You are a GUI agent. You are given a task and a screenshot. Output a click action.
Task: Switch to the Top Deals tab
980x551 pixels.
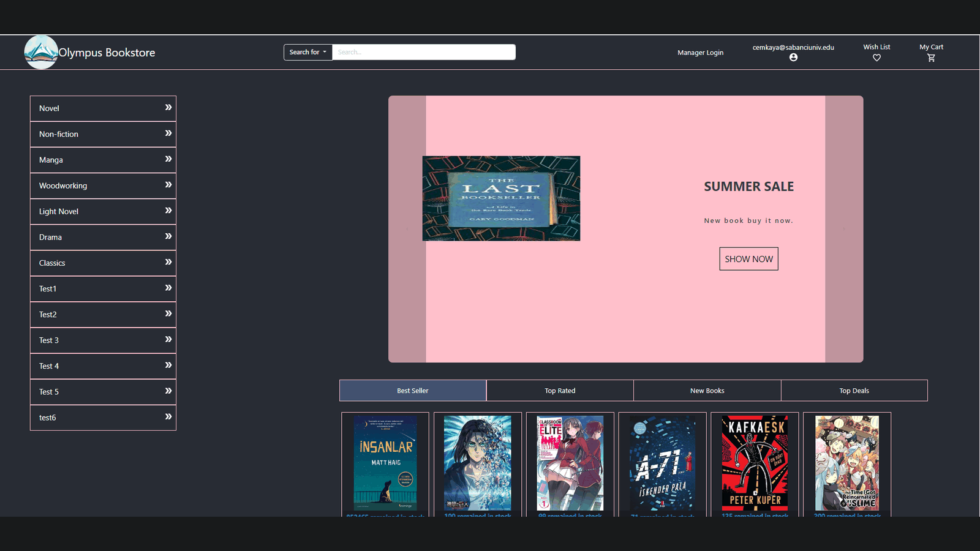pyautogui.click(x=854, y=391)
